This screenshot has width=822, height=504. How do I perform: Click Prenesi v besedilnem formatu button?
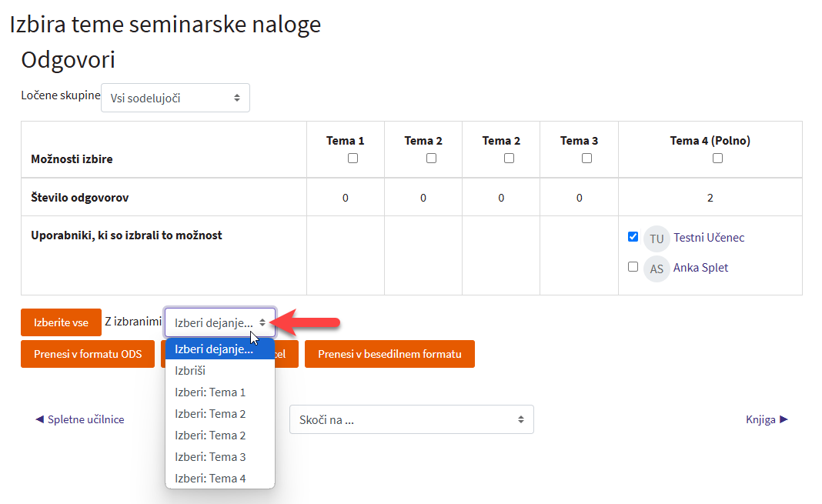[389, 354]
